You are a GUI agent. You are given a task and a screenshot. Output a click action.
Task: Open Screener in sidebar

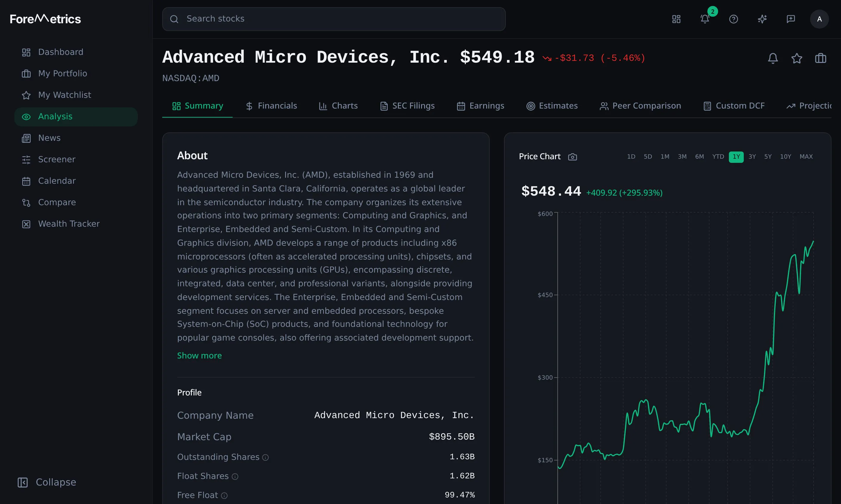(76, 160)
